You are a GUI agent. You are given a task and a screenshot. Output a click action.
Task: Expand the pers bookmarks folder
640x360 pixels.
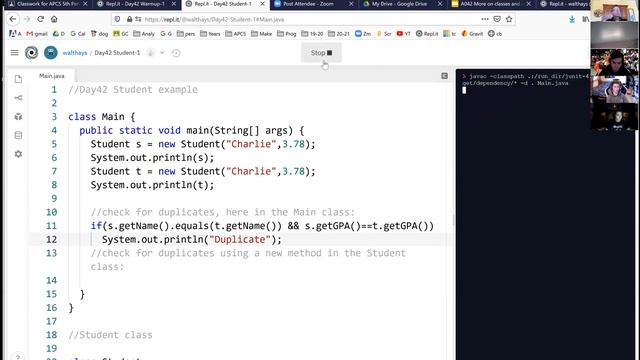tap(186, 34)
